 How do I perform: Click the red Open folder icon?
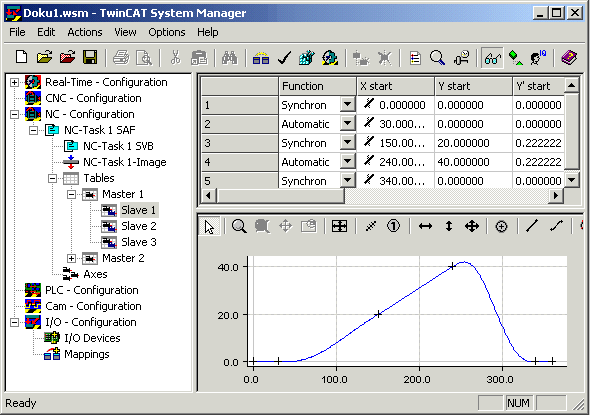[x=67, y=58]
